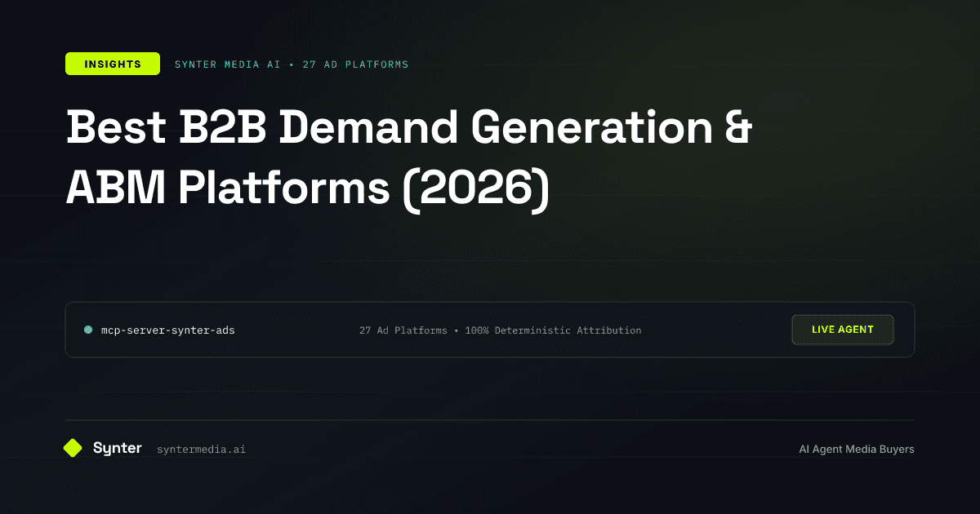980x514 pixels.
Task: Click the 'mcp-server-synter-ads' label
Action: pos(168,330)
